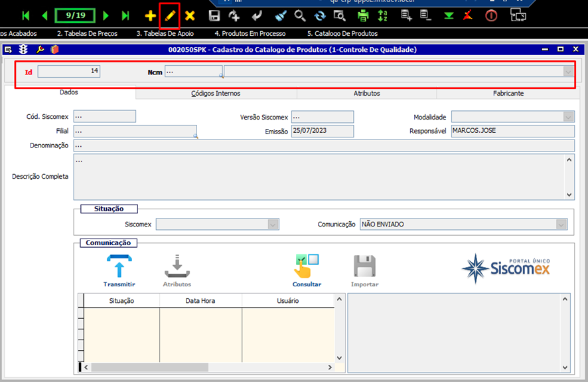
Task: Switch to the Dados tab
Action: 69,92
